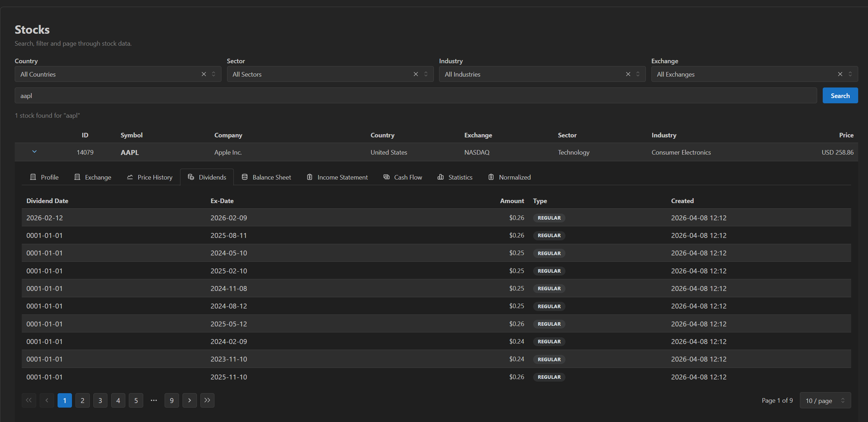Click the Symbol column header
This screenshot has height=422, width=868.
coord(132,135)
